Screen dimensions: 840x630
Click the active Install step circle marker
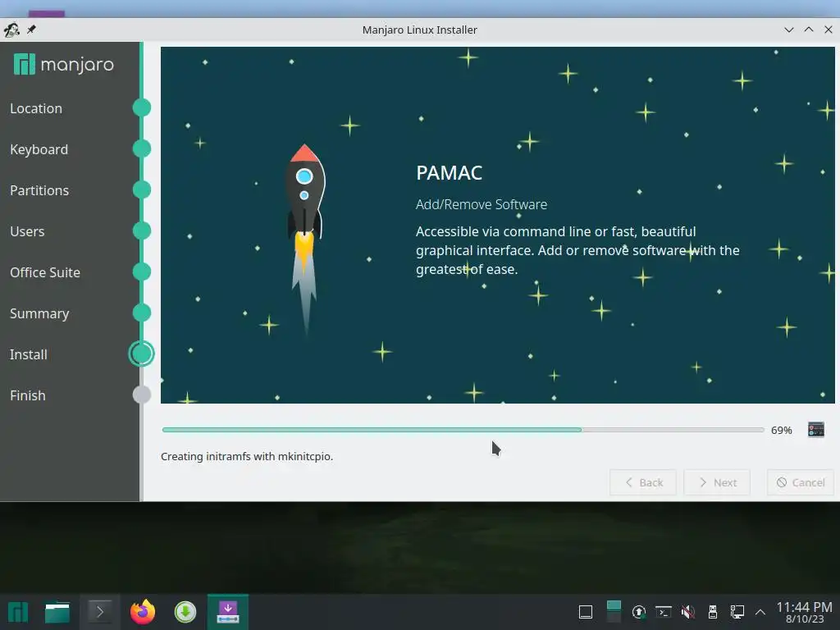click(141, 354)
